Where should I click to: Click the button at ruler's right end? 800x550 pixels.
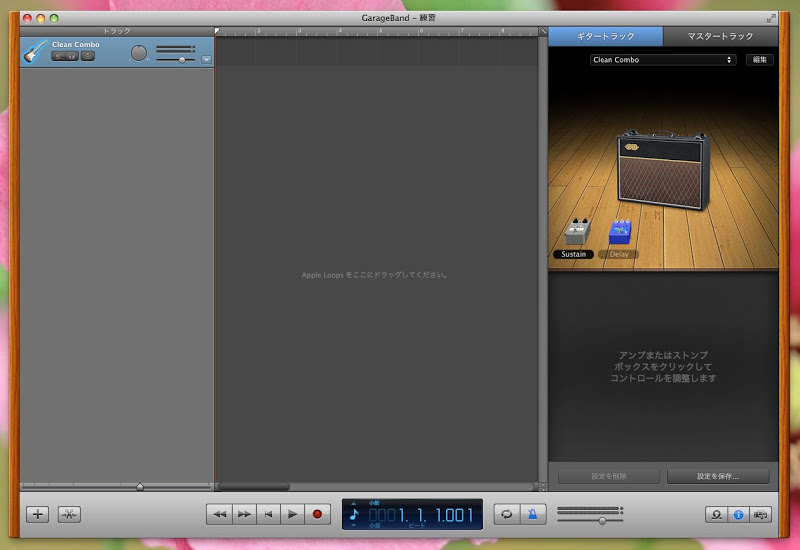click(x=543, y=31)
